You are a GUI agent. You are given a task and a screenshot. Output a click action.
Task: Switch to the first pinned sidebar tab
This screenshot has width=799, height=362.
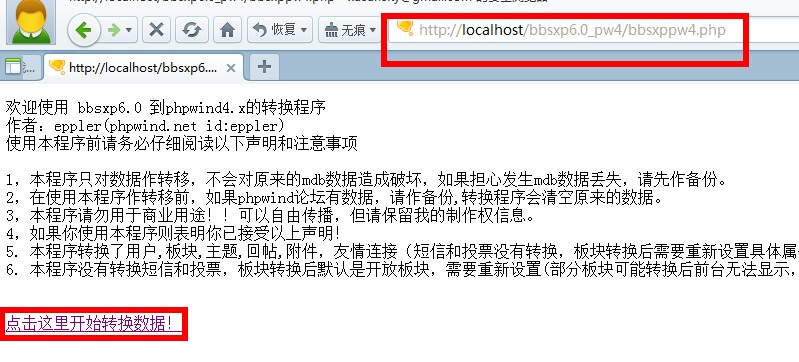(20, 67)
